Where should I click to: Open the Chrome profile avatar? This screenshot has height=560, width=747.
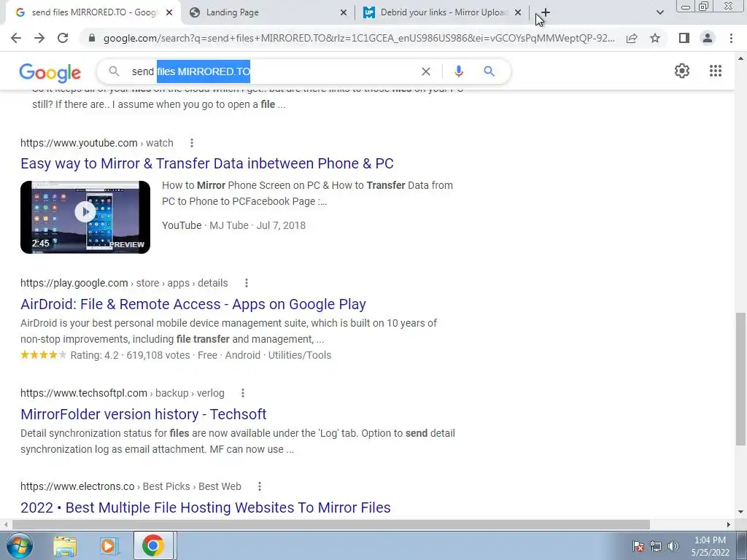(x=708, y=38)
